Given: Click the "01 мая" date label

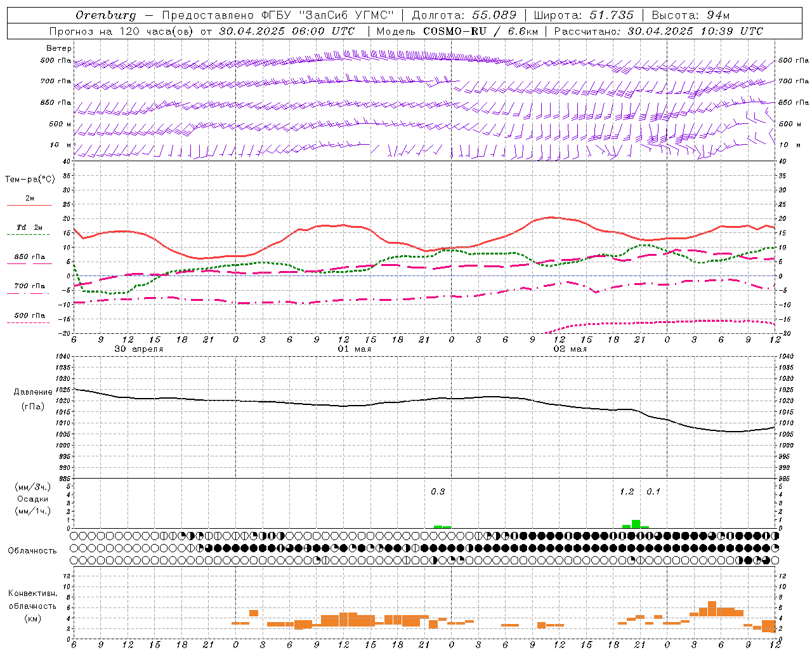Looking at the screenshot, I should tap(354, 349).
